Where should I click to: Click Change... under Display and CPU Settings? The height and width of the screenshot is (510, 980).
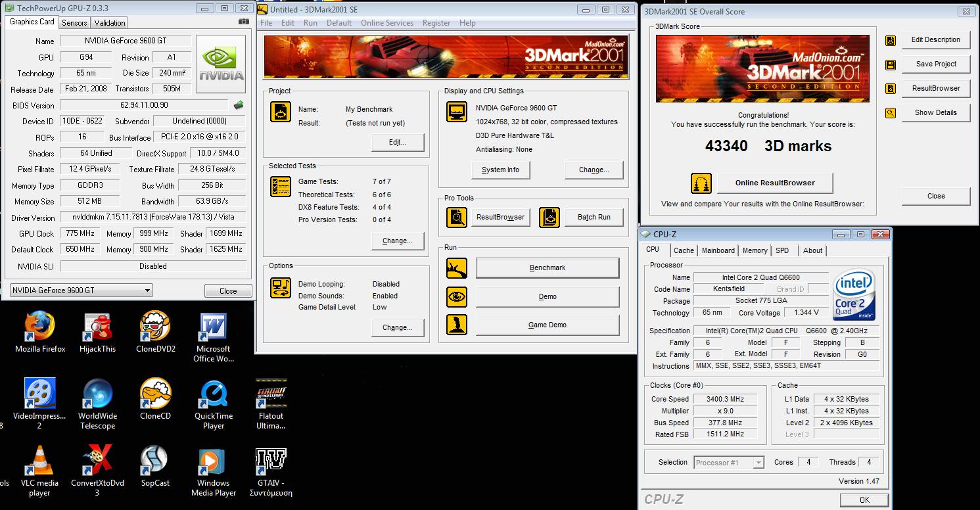pyautogui.click(x=594, y=170)
